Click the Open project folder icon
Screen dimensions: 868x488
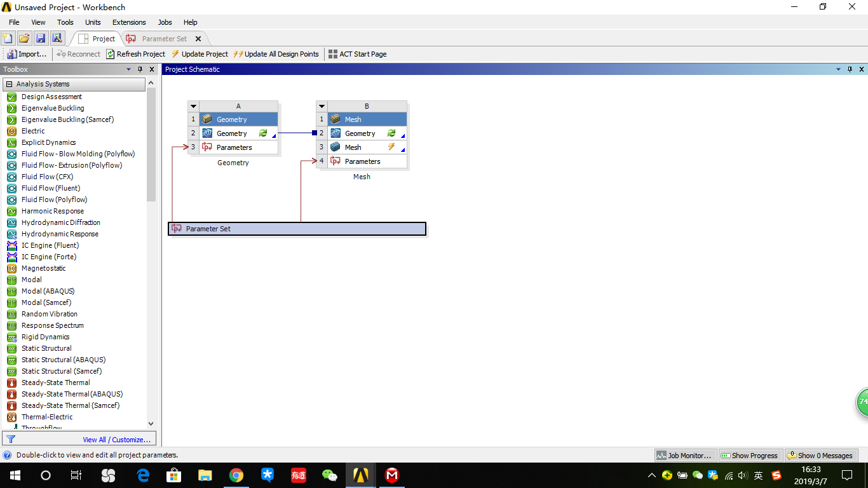(x=24, y=39)
